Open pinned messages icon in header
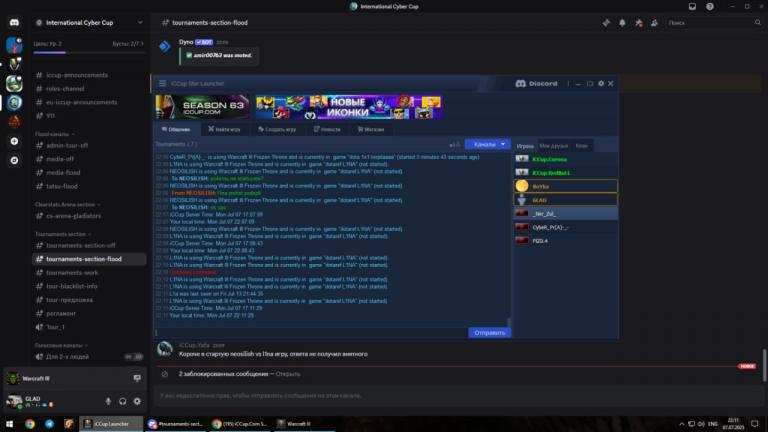768x432 pixels. coord(638,23)
